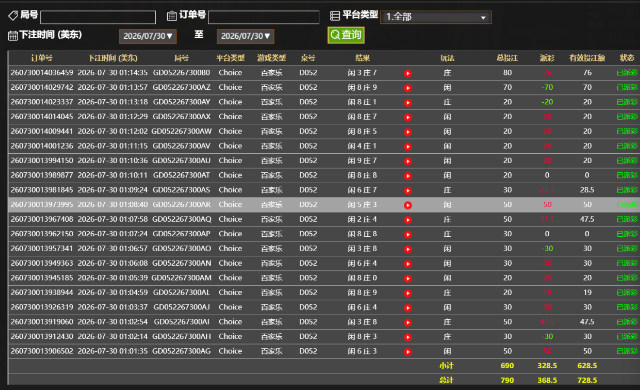The width and height of the screenshot is (640, 390).
Task: Click round number GD052267300AN
Action: pyautogui.click(x=182, y=264)
